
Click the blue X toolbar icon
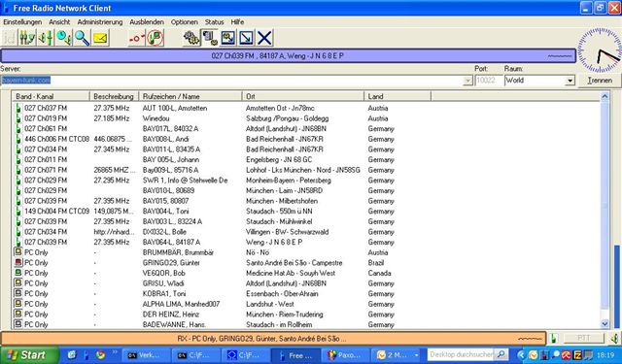(264, 38)
